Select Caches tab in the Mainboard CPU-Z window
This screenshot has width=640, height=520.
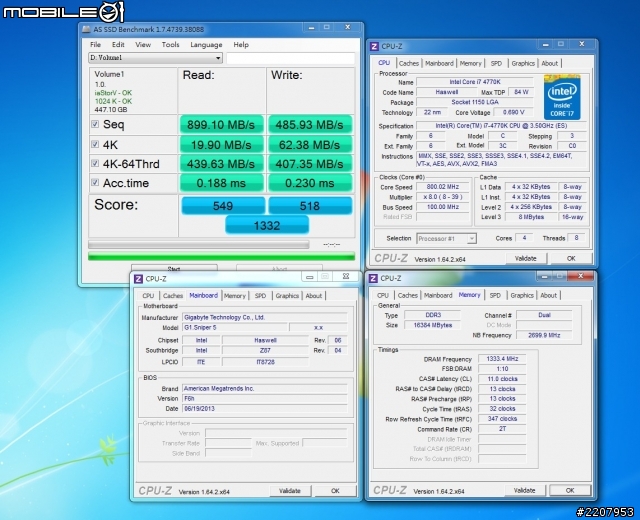point(173,296)
